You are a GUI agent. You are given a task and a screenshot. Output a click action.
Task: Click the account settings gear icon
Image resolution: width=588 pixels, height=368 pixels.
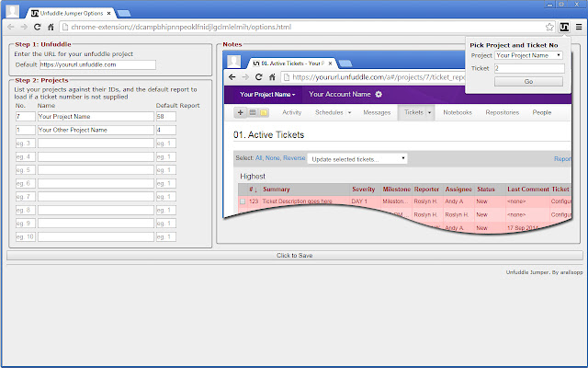pos(379,94)
